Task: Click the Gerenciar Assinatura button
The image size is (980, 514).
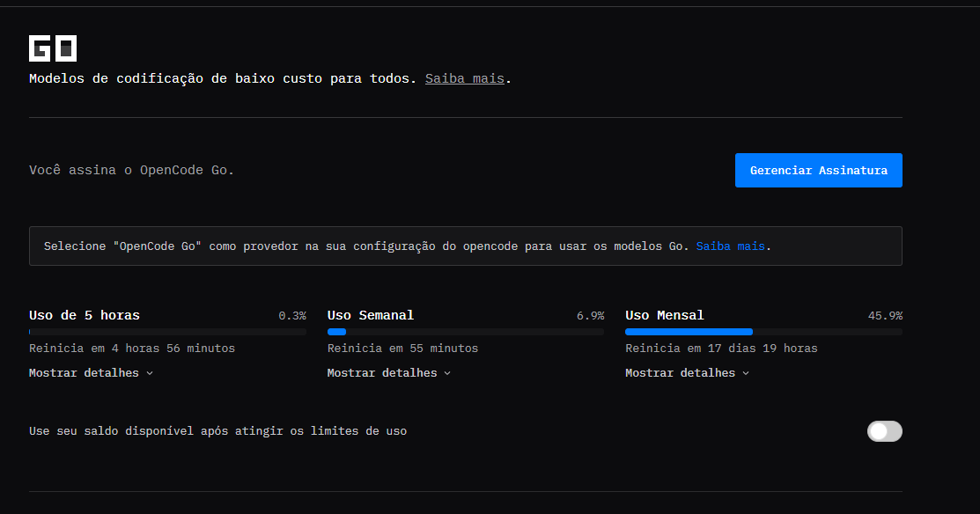Action: [818, 170]
